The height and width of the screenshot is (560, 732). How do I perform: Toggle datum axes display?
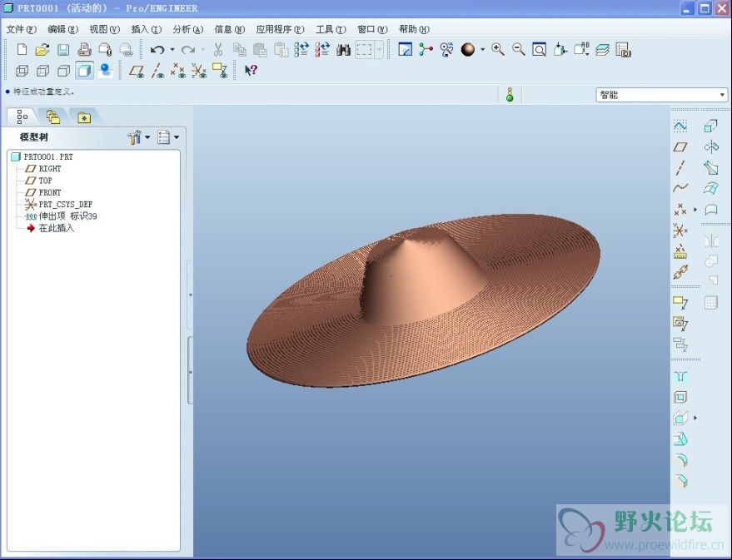[x=157, y=71]
